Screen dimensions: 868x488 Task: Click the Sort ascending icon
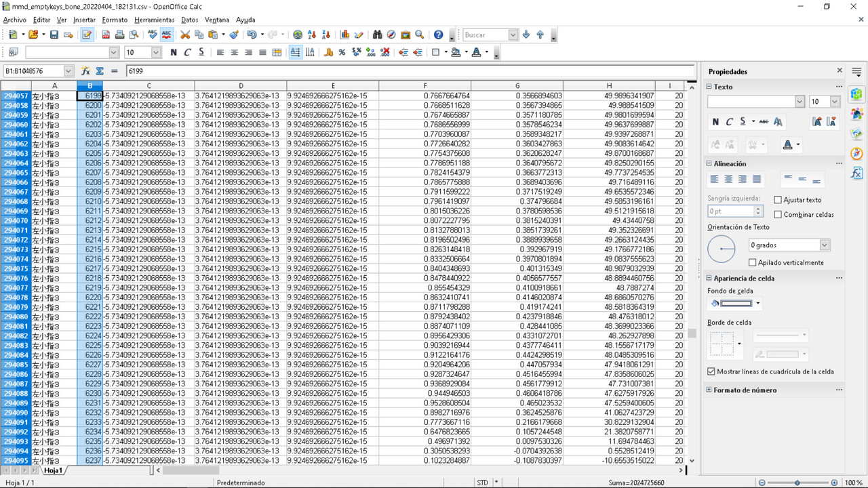[312, 35]
